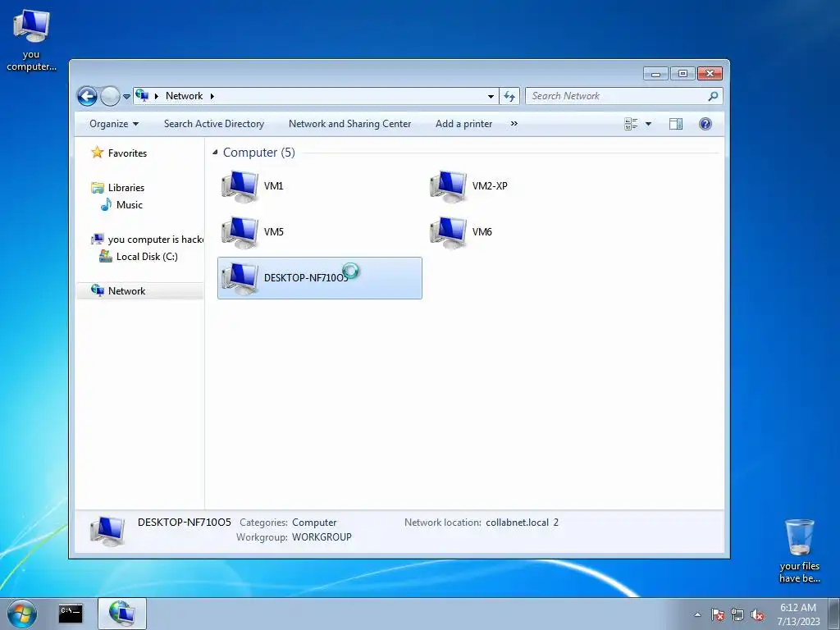Open Network and Sharing Center

(x=349, y=124)
